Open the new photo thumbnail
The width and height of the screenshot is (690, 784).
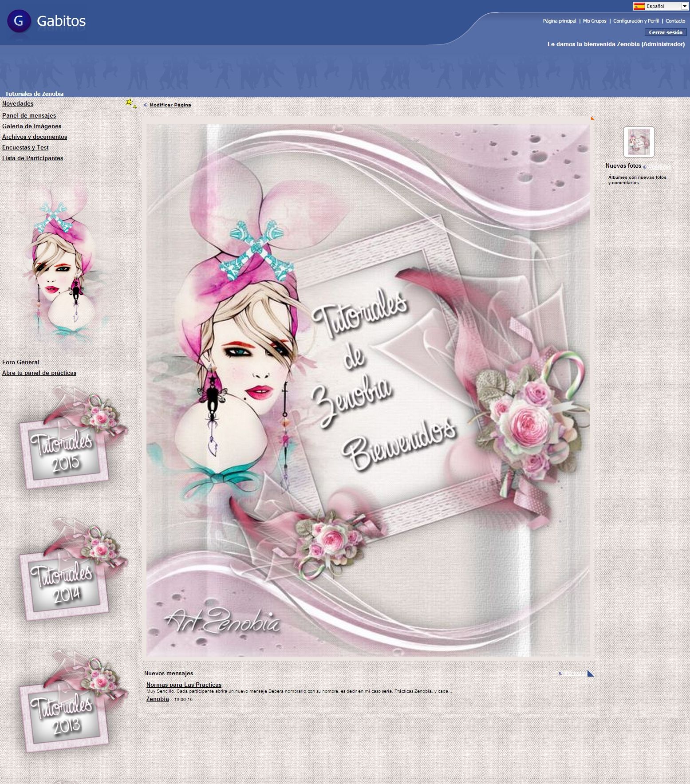pyautogui.click(x=639, y=142)
